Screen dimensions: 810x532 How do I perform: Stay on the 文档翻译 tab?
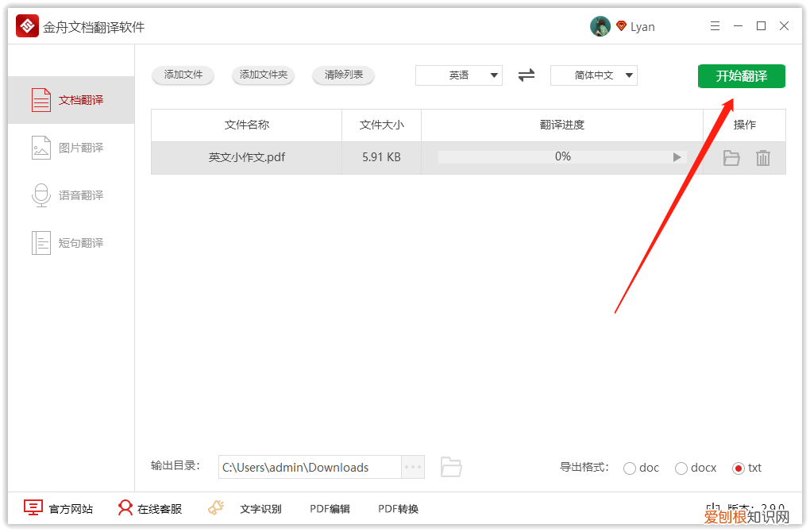[71, 100]
